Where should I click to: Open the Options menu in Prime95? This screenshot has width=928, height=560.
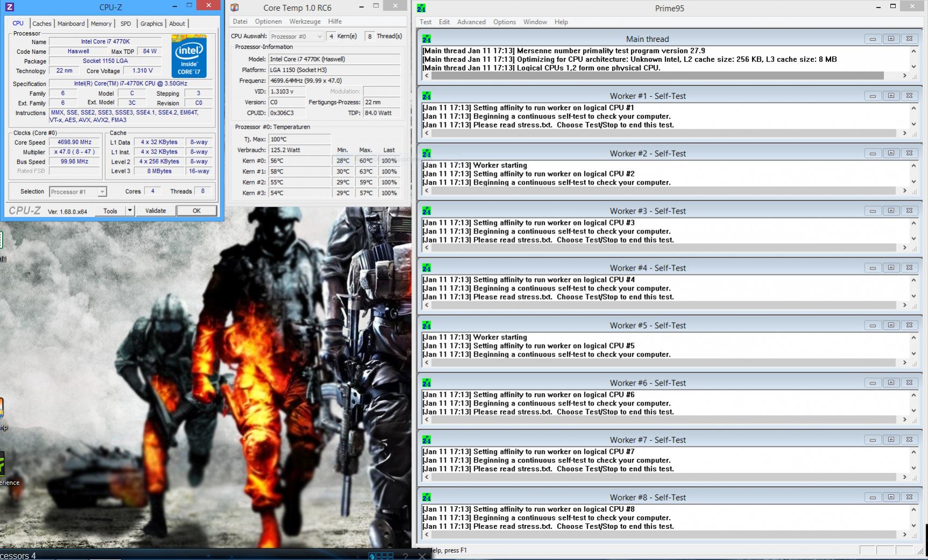tap(504, 22)
